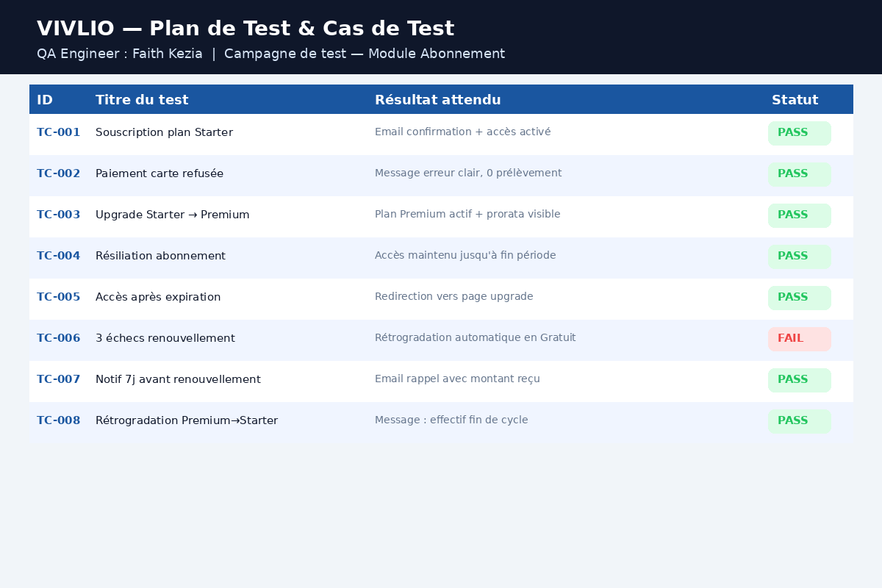Click the TC-008 test ID
Screen dimensions: 882x588
tap(58, 420)
